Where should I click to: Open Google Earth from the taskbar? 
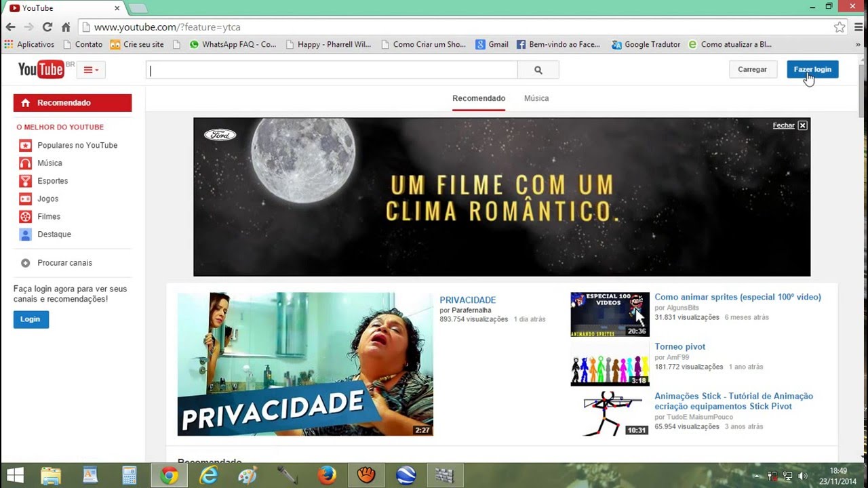pos(406,476)
